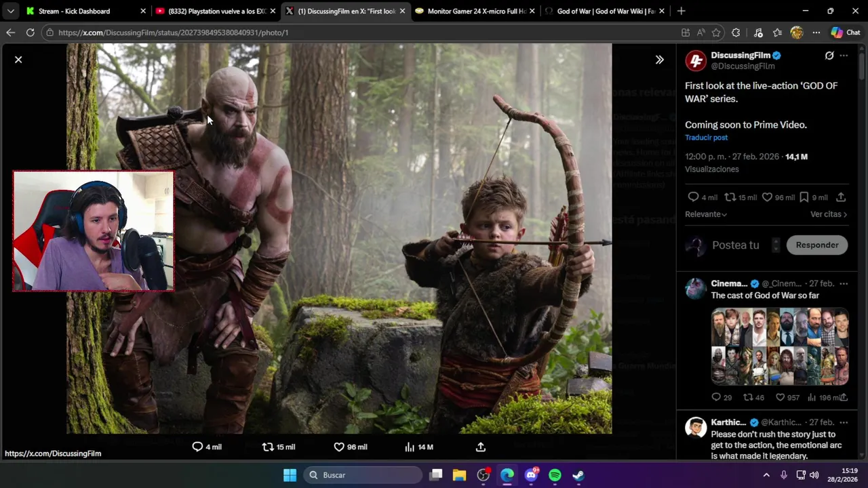Click the read aloud icon
The image size is (868, 488).
(701, 33)
